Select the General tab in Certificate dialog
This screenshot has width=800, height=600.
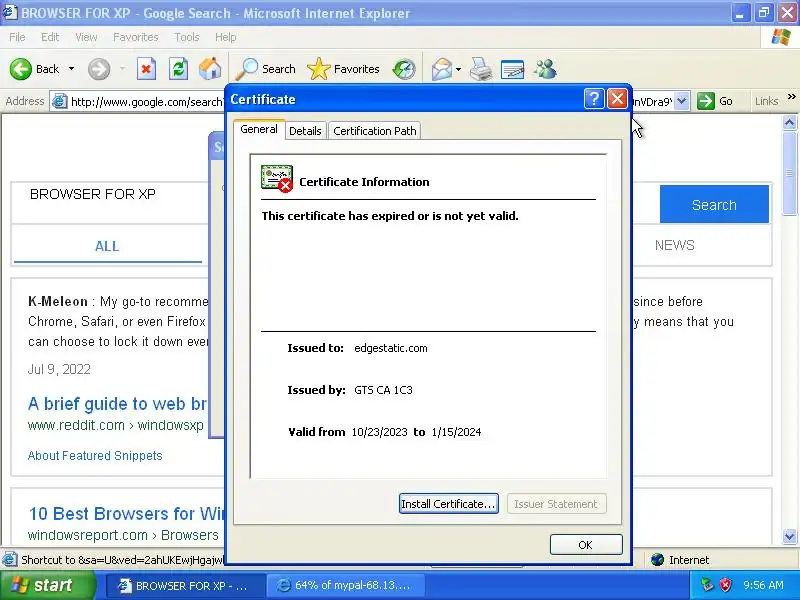(259, 129)
